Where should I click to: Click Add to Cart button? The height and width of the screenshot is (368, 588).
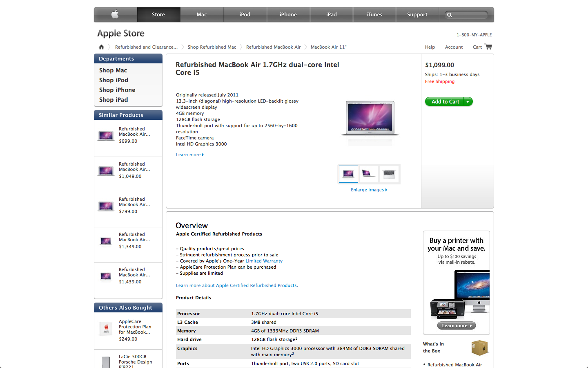(x=445, y=102)
